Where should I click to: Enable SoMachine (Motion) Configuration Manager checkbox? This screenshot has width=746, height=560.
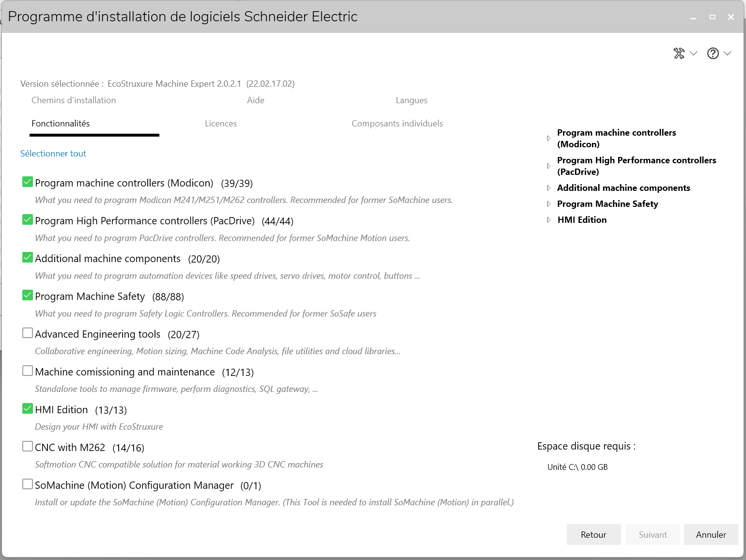28,484
